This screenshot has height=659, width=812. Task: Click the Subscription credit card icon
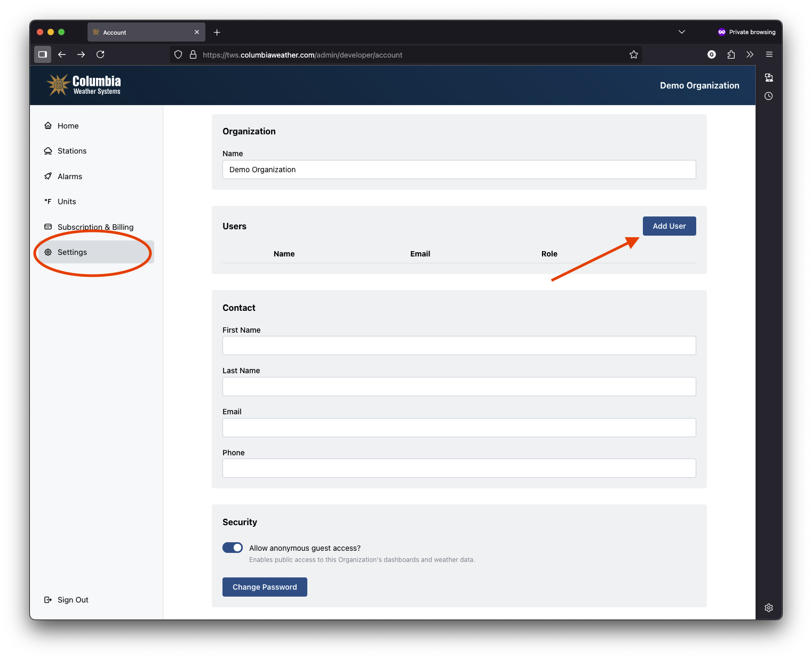tap(48, 227)
